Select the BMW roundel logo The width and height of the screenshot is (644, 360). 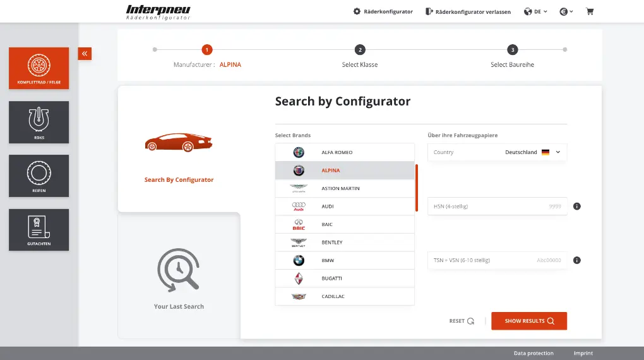pyautogui.click(x=299, y=260)
